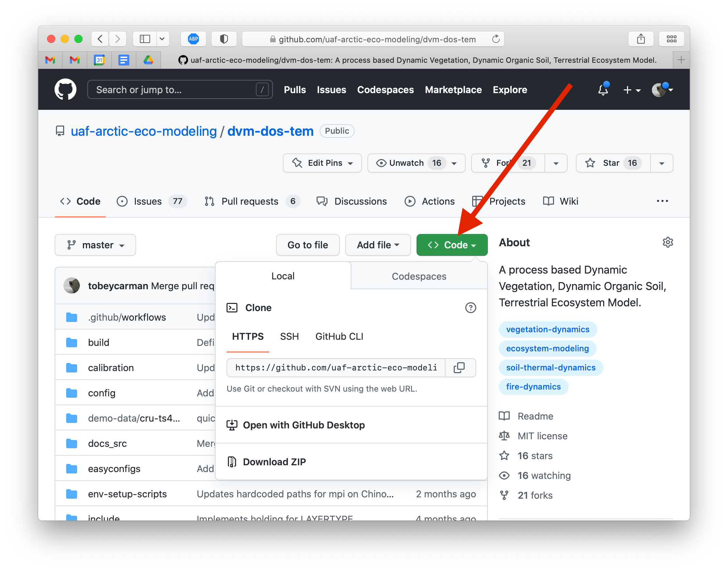Click the Safari address bar
728x571 pixels.
(373, 39)
